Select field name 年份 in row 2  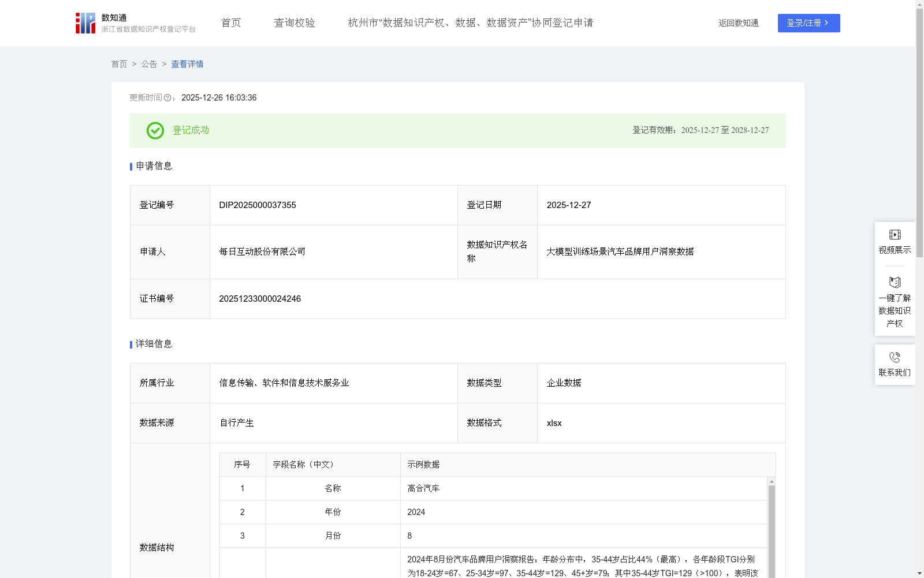tap(333, 512)
